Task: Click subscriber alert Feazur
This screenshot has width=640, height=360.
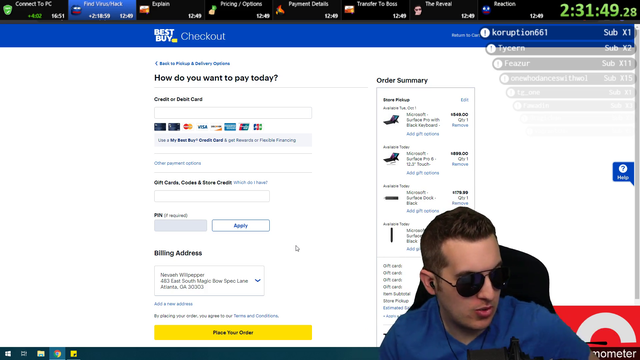Action: (563, 64)
